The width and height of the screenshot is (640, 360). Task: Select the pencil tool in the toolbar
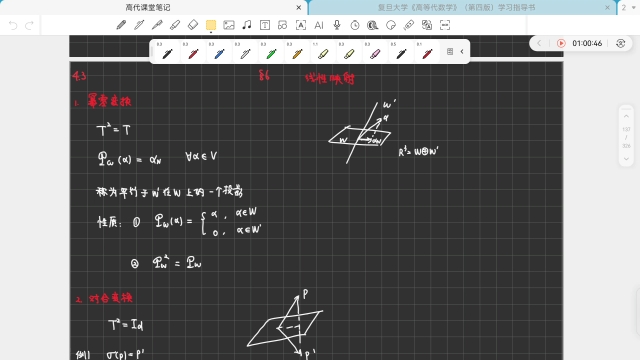121,25
